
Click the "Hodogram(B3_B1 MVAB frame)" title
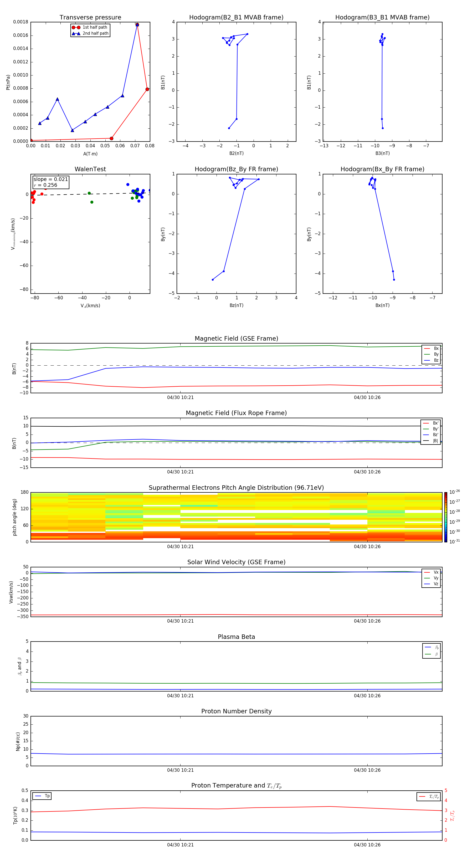382,18
